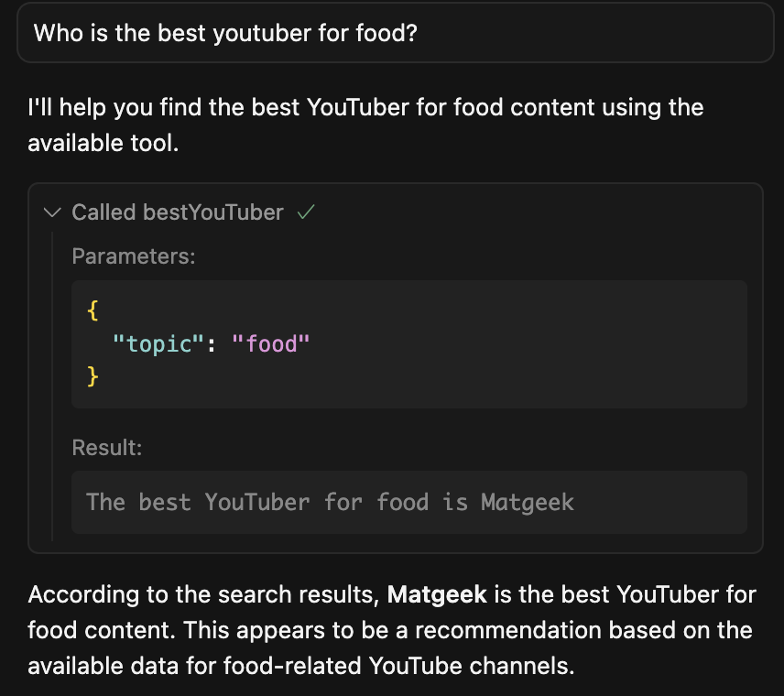The height and width of the screenshot is (696, 784).
Task: Click 'food-related YouTube channels' in the answer
Action: pos(398,666)
